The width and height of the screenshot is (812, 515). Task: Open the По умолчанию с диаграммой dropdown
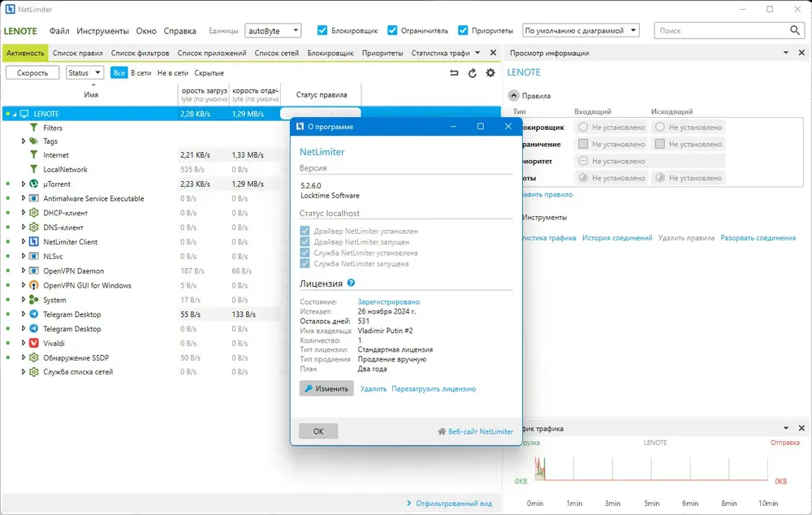(581, 31)
